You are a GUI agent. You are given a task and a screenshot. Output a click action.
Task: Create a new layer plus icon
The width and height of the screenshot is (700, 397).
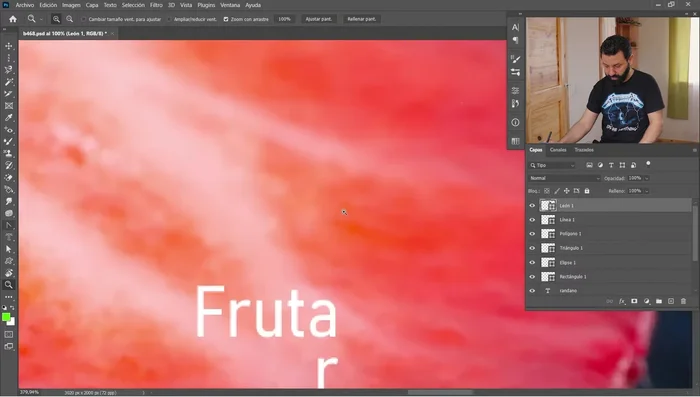coord(671,301)
